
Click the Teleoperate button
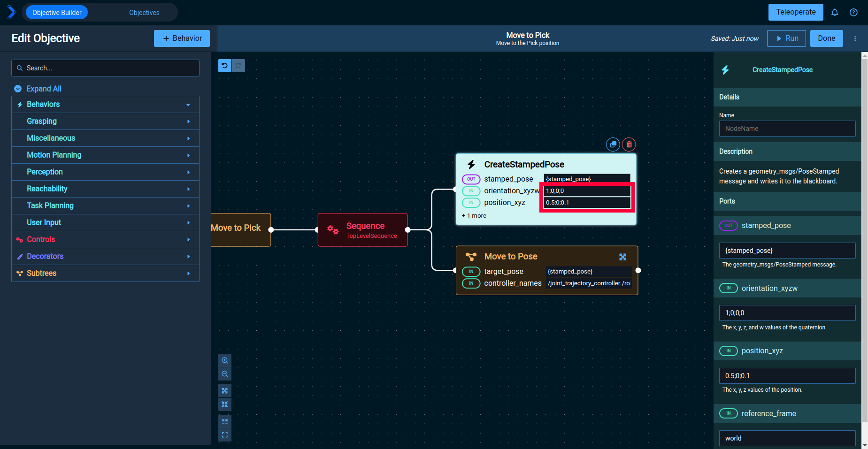[x=796, y=12]
